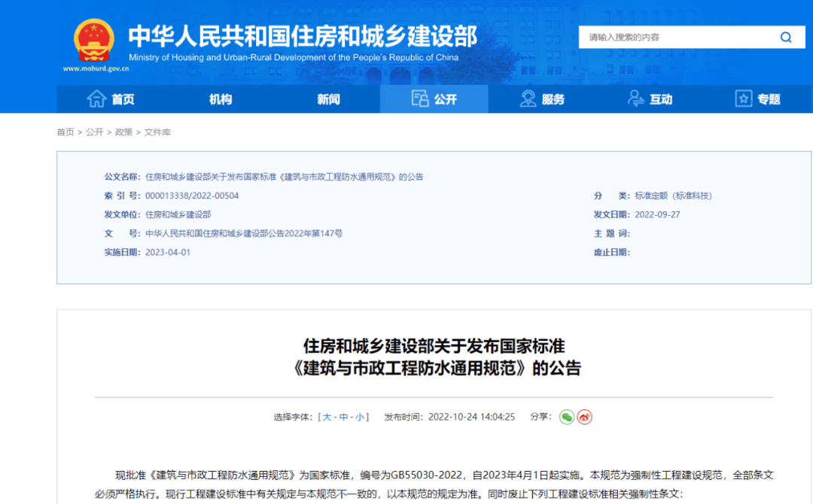Click the 主题词 label
The height and width of the screenshot is (504, 813).
(611, 234)
